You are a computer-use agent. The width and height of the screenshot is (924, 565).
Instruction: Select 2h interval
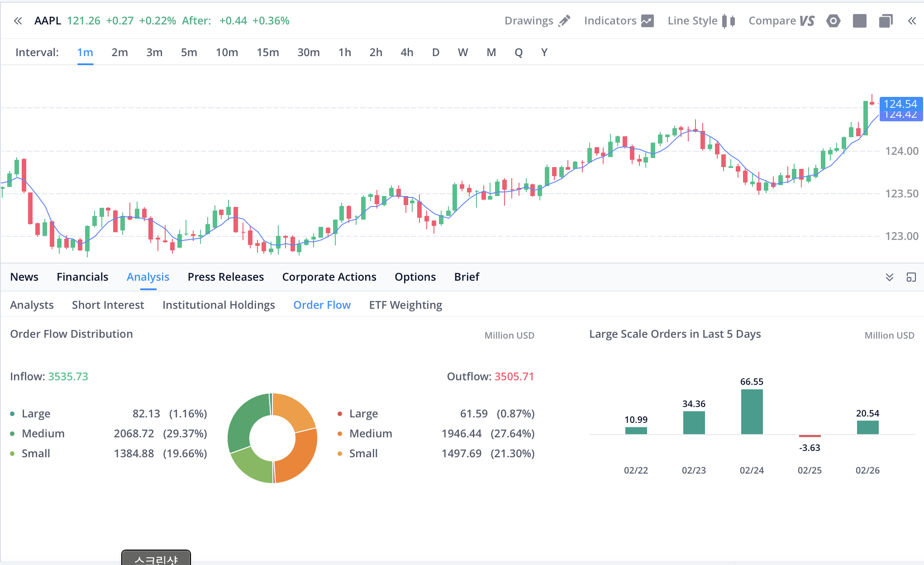pyautogui.click(x=376, y=53)
